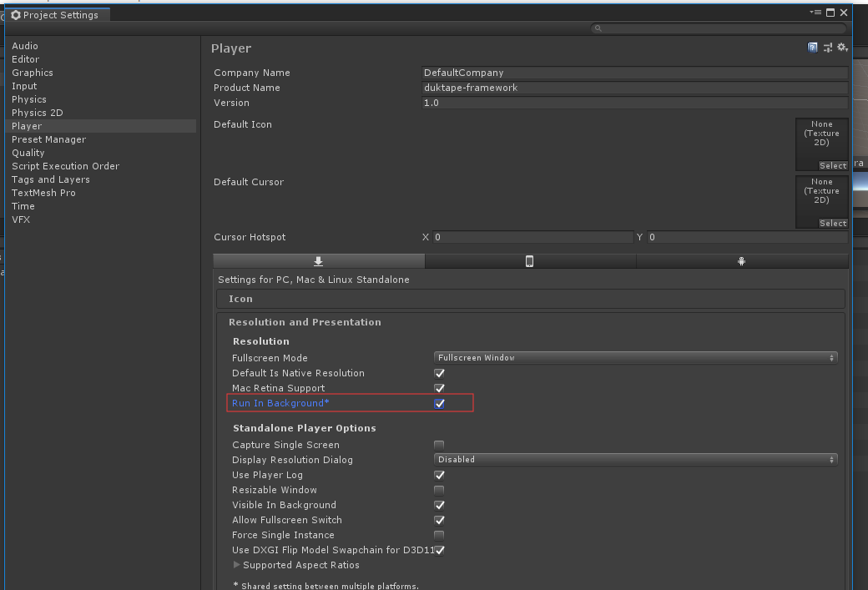This screenshot has width=868, height=590.
Task: Open the Display Resolution Dialog dropdown
Action: [636, 459]
